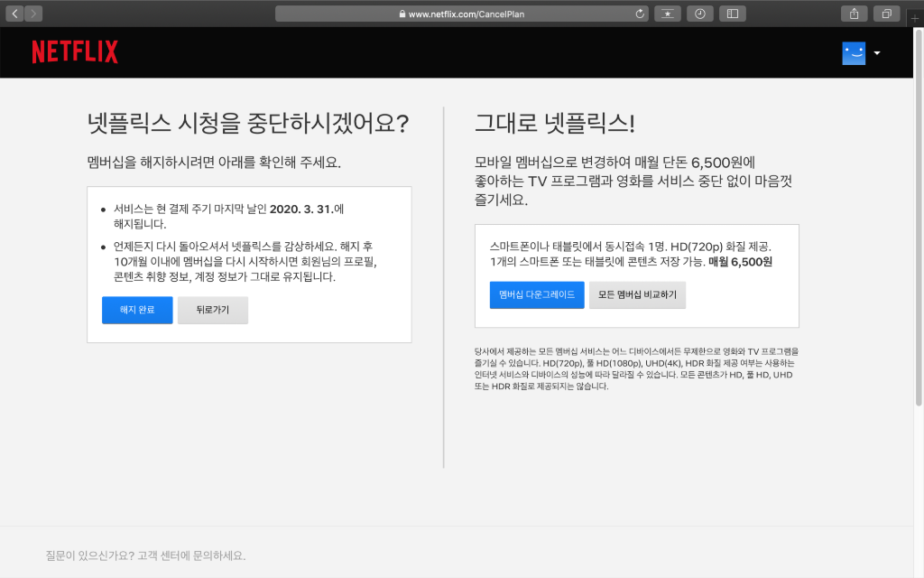Image resolution: width=924 pixels, height=578 pixels.
Task: Click the www.netflix.com/CancelPlan address field
Action: [x=461, y=14]
